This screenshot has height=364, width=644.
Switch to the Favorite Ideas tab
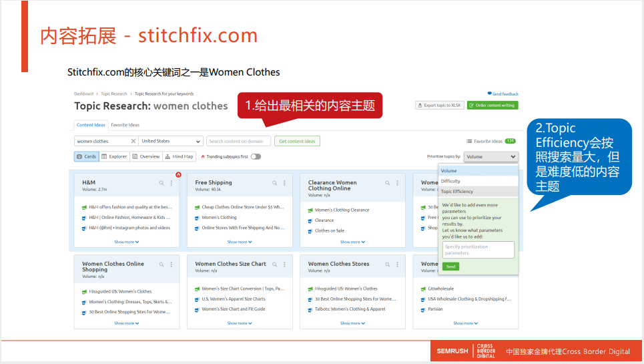tap(125, 125)
